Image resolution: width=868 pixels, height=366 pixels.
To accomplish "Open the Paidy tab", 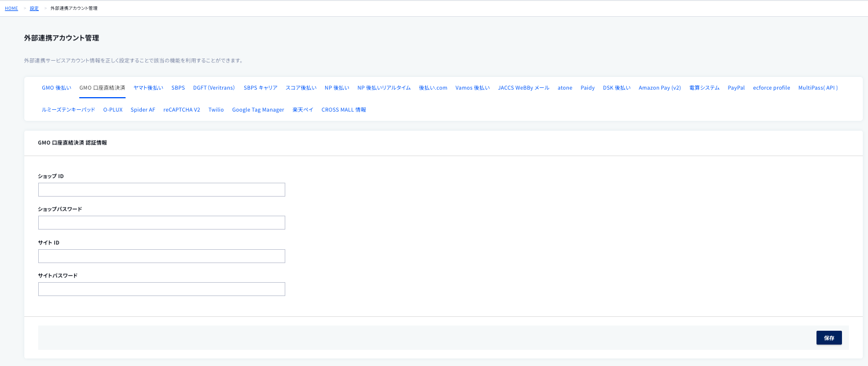I will click(588, 88).
